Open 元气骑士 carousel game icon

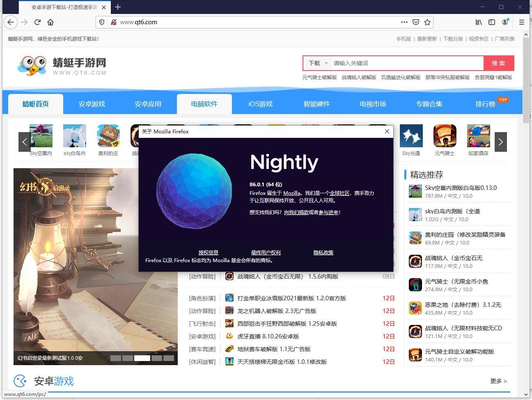445,136
